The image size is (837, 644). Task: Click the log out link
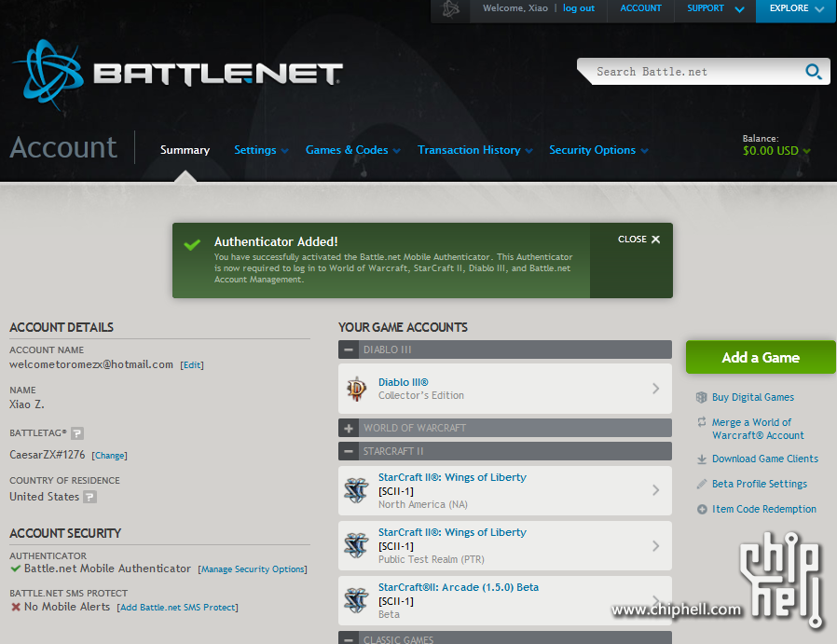579,8
